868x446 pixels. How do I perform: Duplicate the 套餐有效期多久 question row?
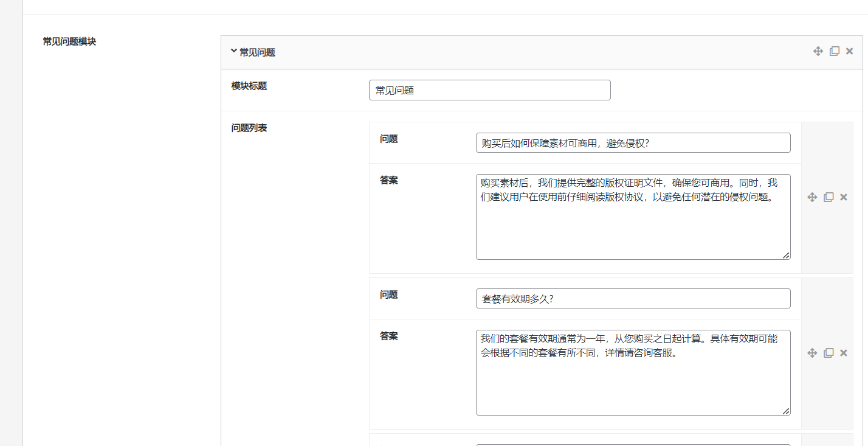pos(828,353)
